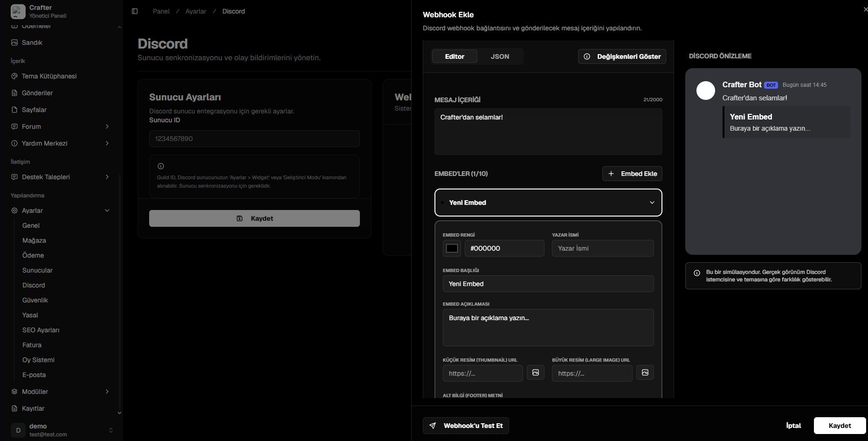Expand the Yardım Merkezi submenu
This screenshot has width=868, height=441.
click(107, 143)
